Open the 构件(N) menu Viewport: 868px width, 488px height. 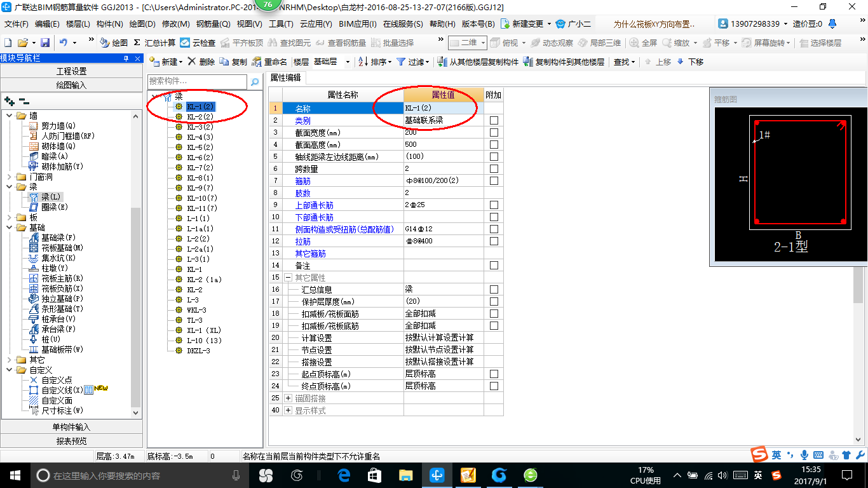click(109, 24)
